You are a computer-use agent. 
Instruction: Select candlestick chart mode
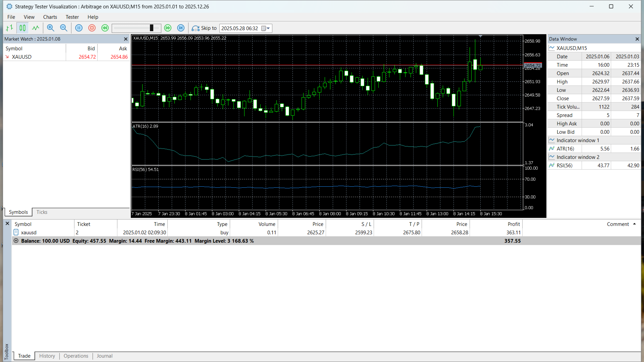[22, 28]
